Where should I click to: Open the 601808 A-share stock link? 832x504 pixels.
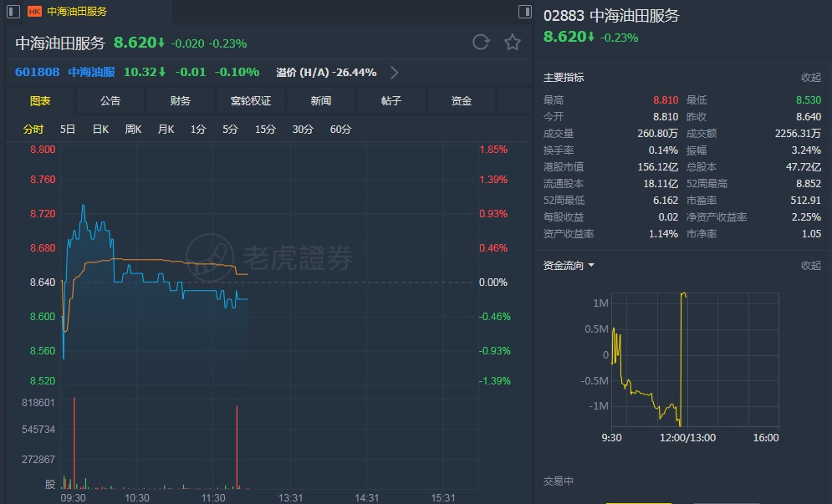click(x=37, y=72)
